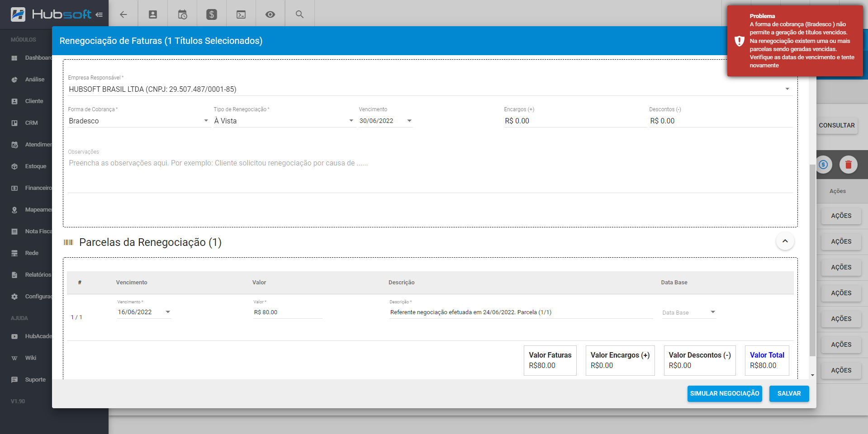The height and width of the screenshot is (434, 868).
Task: Click the HubAcademy video icon
Action: point(14,336)
